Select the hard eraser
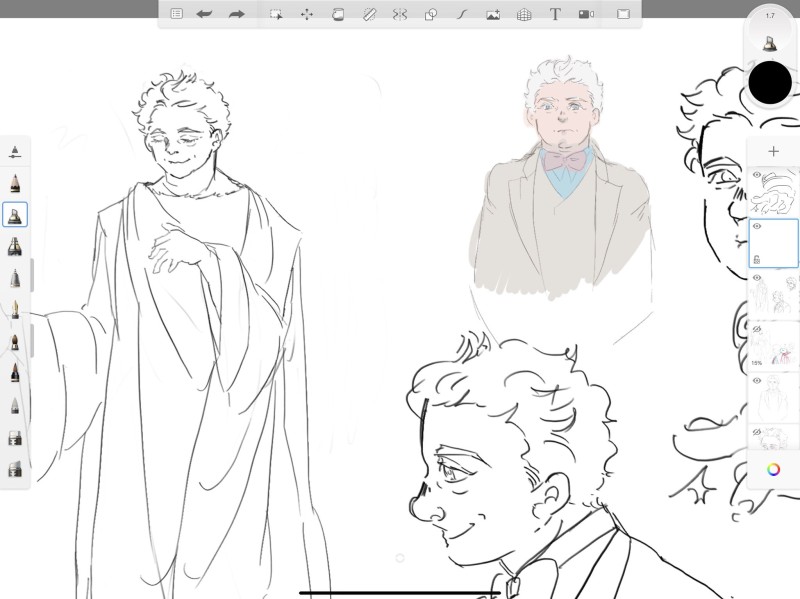The image size is (800, 599). click(x=15, y=438)
